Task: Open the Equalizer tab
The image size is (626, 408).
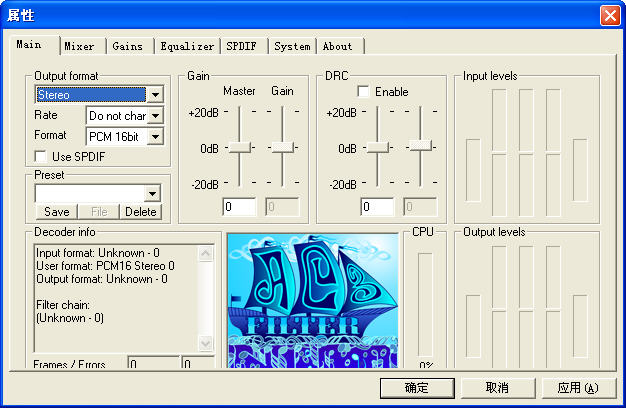Action: 187,46
